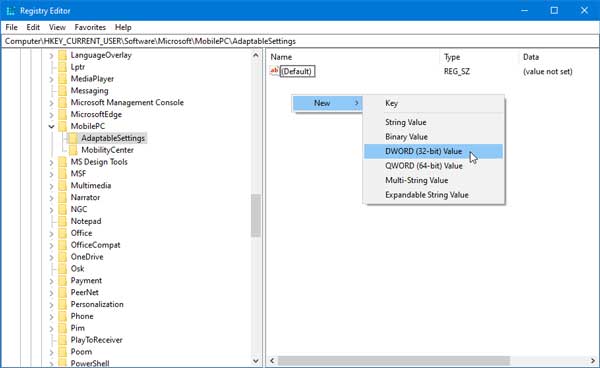
Task: Click the MSF folder icon
Action: click(x=62, y=174)
